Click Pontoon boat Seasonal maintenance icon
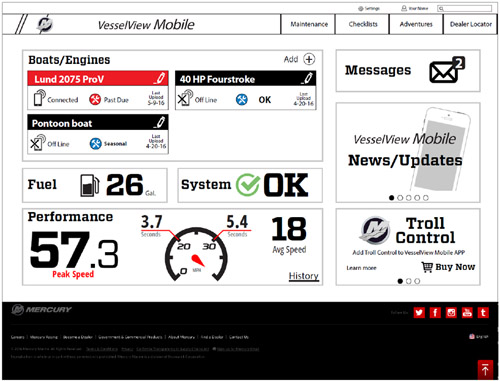The height and width of the screenshot is (381, 500). 95,144
